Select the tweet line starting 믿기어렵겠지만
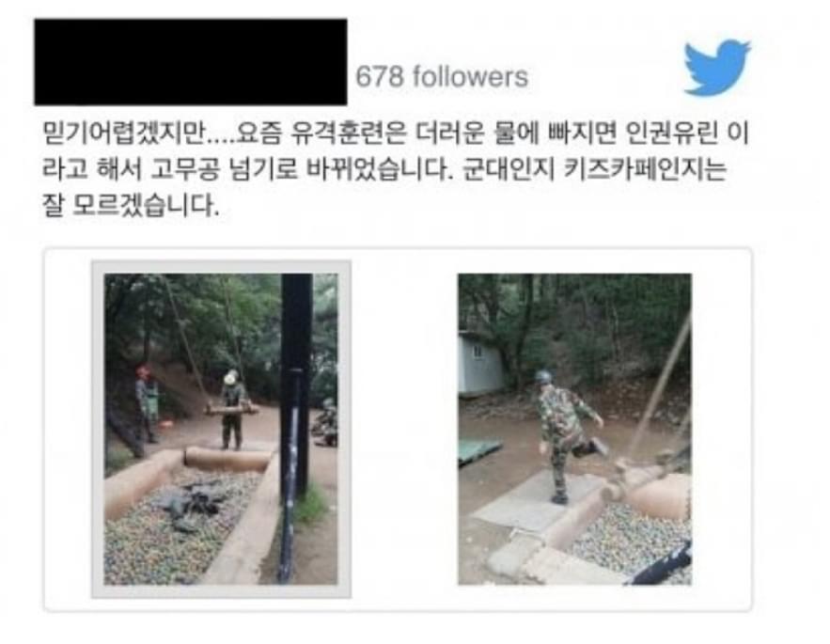This screenshot has height=644, width=830. point(396,133)
